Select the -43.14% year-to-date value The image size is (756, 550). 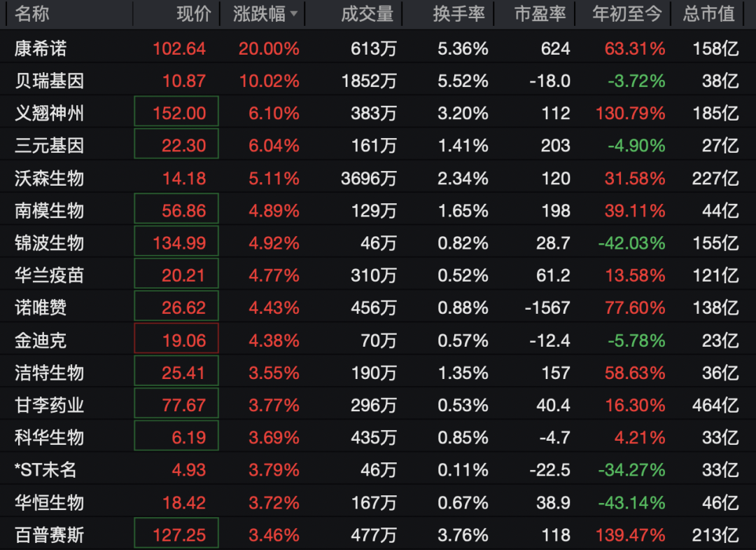click(631, 502)
